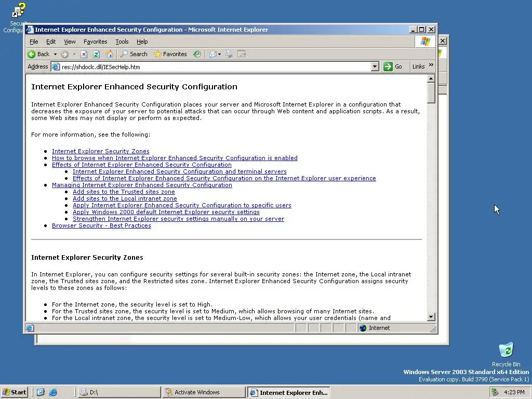Click the Internet zone globe in the status bar
Screen dimensions: 532x399
(363, 328)
